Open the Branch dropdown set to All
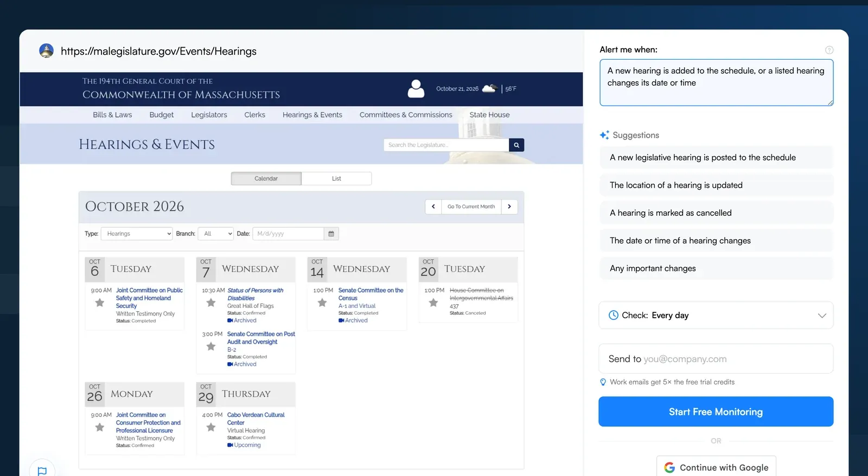This screenshot has width=868, height=476. pos(215,234)
